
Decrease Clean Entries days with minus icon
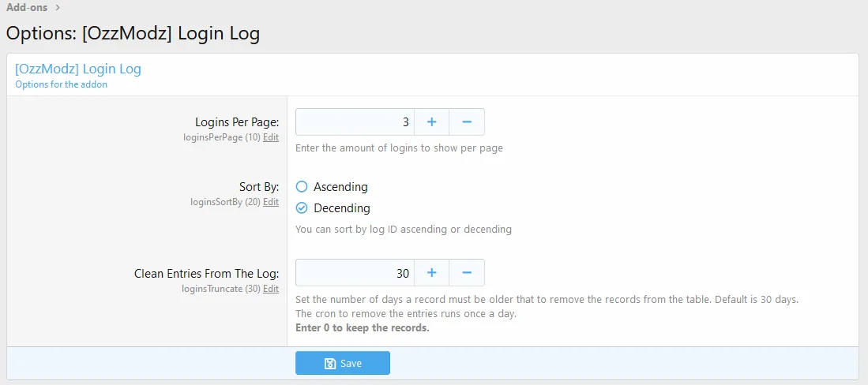(x=467, y=273)
